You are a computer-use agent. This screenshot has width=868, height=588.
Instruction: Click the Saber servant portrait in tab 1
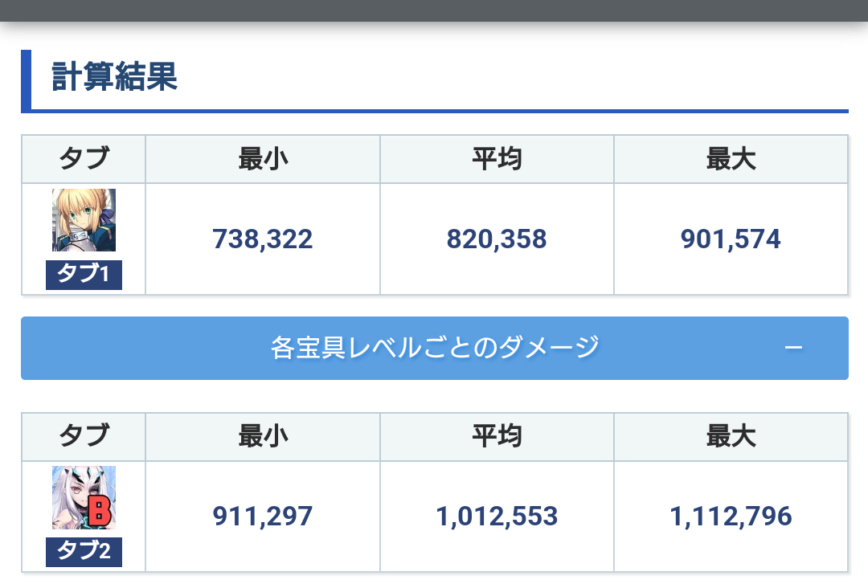click(84, 220)
